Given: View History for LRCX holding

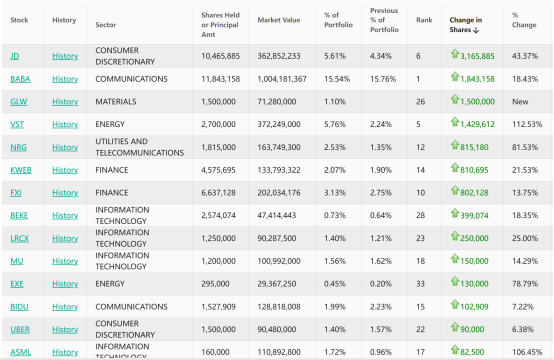Looking at the screenshot, I should pos(65,238).
